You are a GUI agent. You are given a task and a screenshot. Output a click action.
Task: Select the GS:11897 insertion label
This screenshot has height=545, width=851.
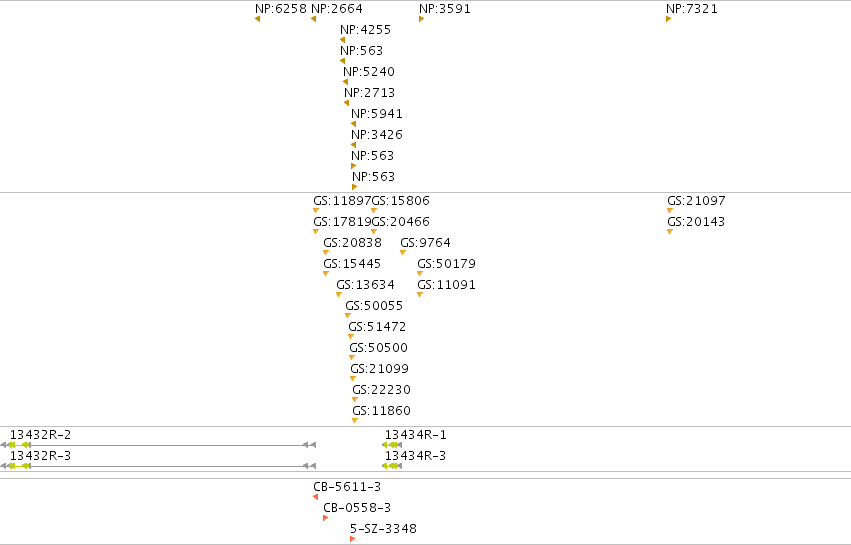pos(342,201)
